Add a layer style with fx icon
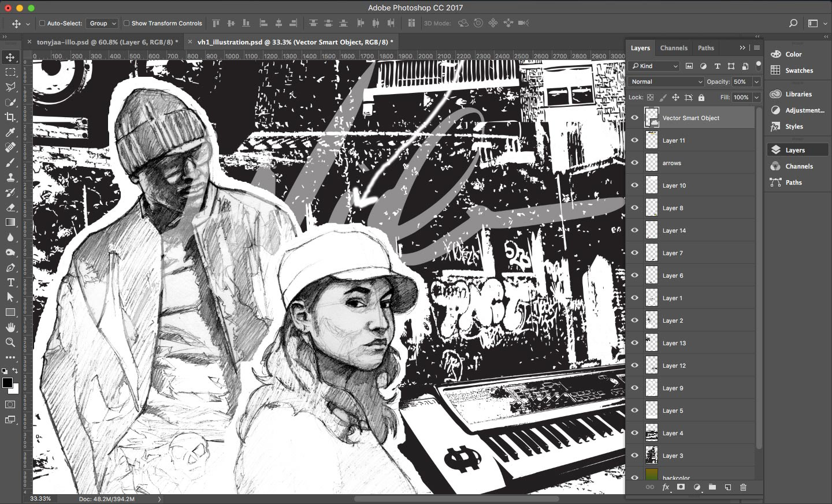Screen dimensions: 832x504 [x=666, y=487]
